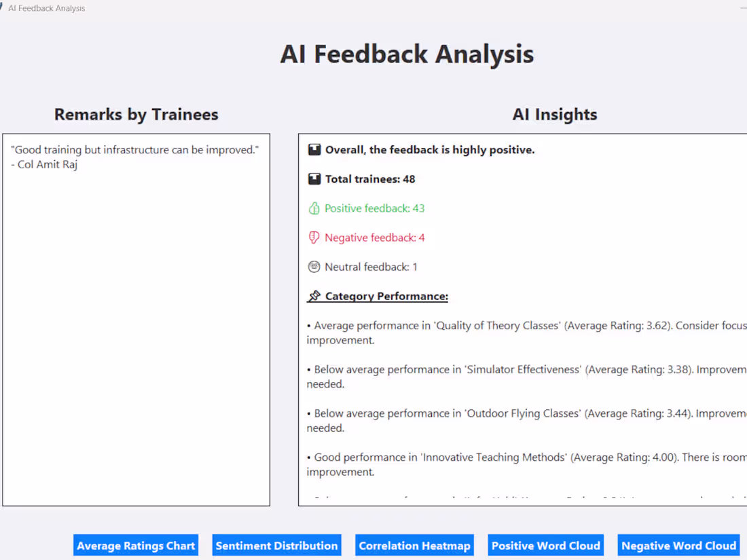Click the Neutral feedback emoji icon
Viewport: 747px width, 560px height.
(x=314, y=267)
